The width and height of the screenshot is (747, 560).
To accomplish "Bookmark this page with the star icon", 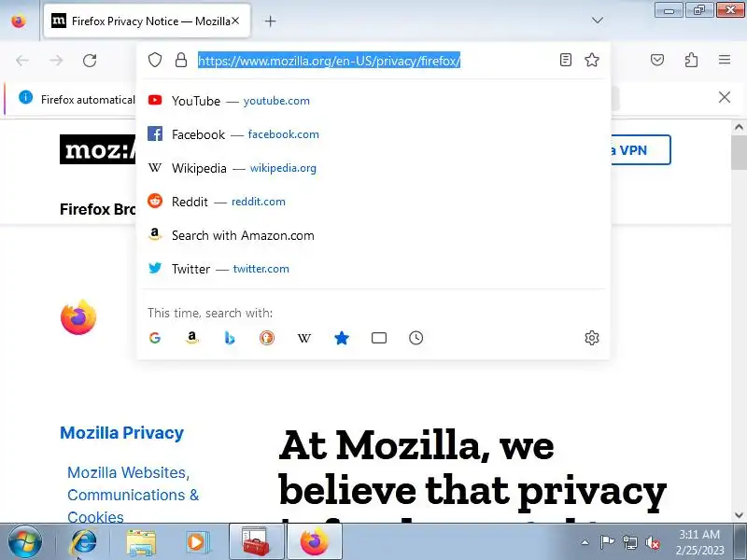I will [x=592, y=60].
